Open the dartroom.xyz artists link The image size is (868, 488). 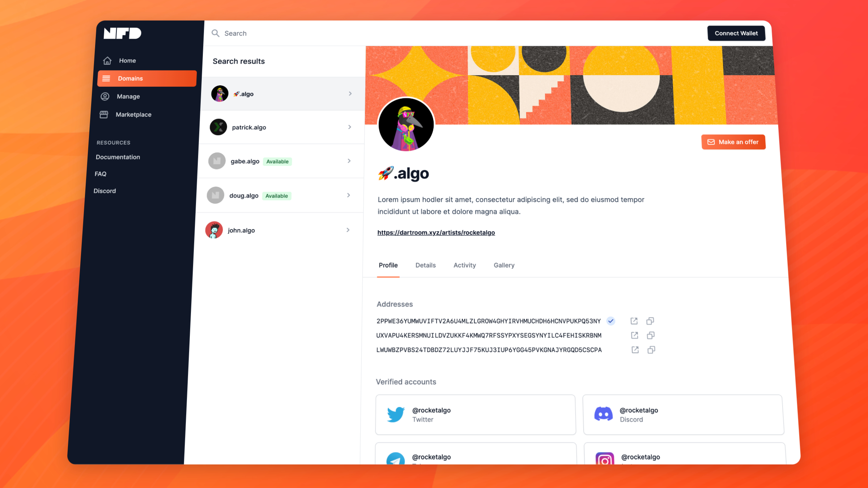[x=436, y=232]
